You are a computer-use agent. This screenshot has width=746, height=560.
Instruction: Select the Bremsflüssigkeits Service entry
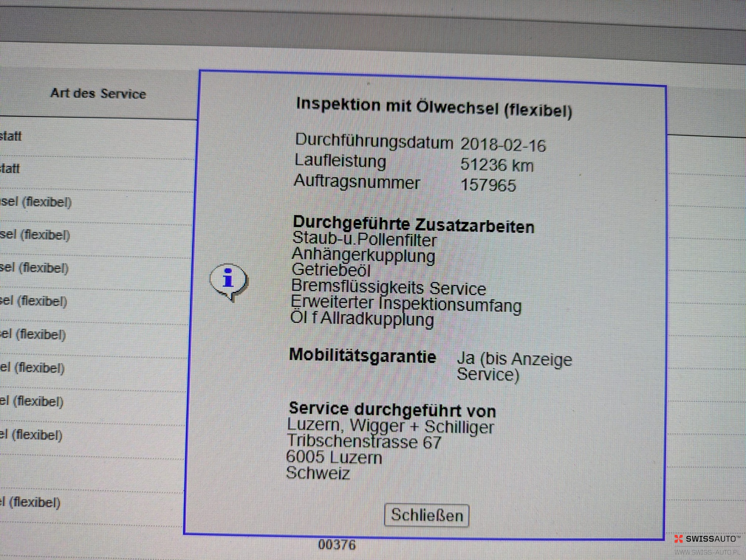tap(388, 287)
